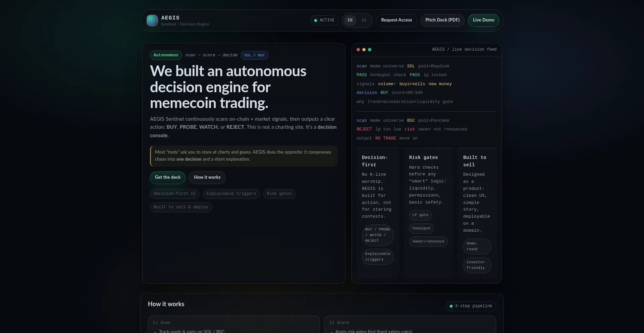Click the honeypot pill under Risk gates
Screen dimensions: 644x333
pyautogui.click(x=421, y=228)
